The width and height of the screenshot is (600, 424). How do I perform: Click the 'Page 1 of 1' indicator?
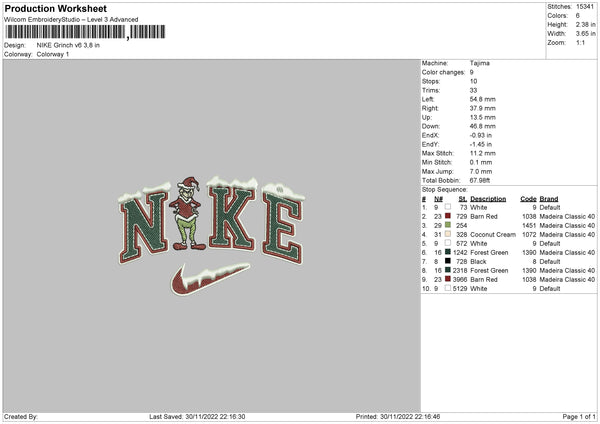pyautogui.click(x=579, y=416)
